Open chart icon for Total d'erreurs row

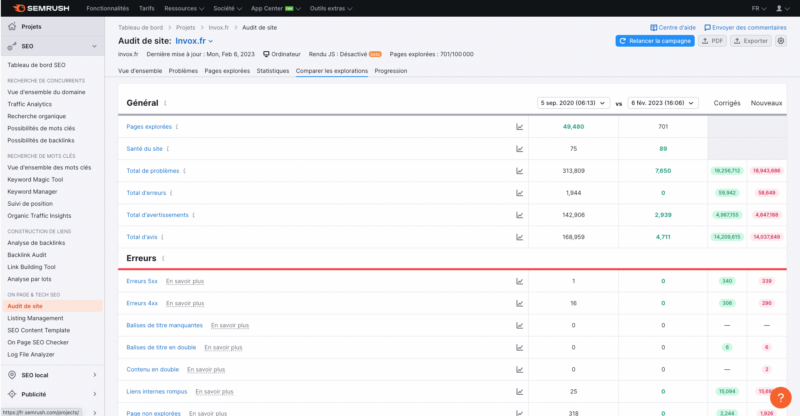(x=519, y=193)
